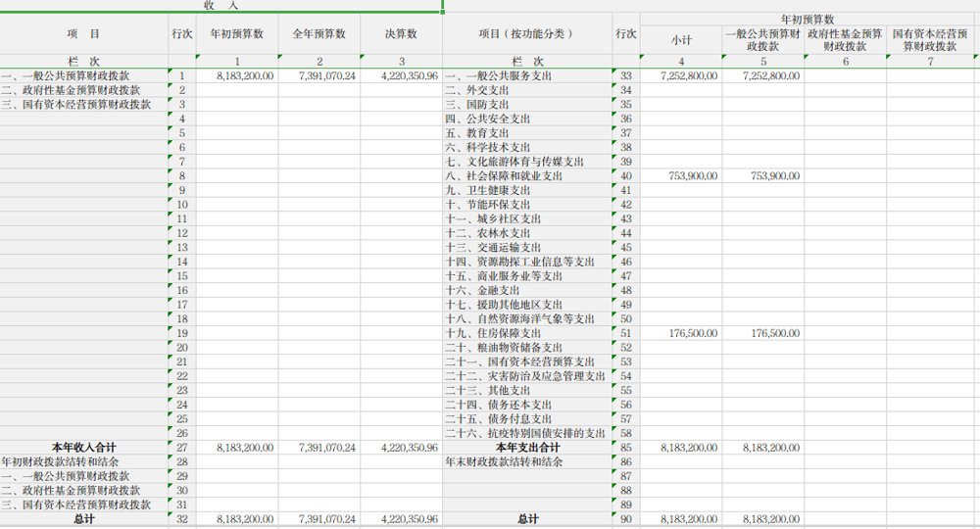Click line number 27 in 行次 column

pyautogui.click(x=182, y=448)
